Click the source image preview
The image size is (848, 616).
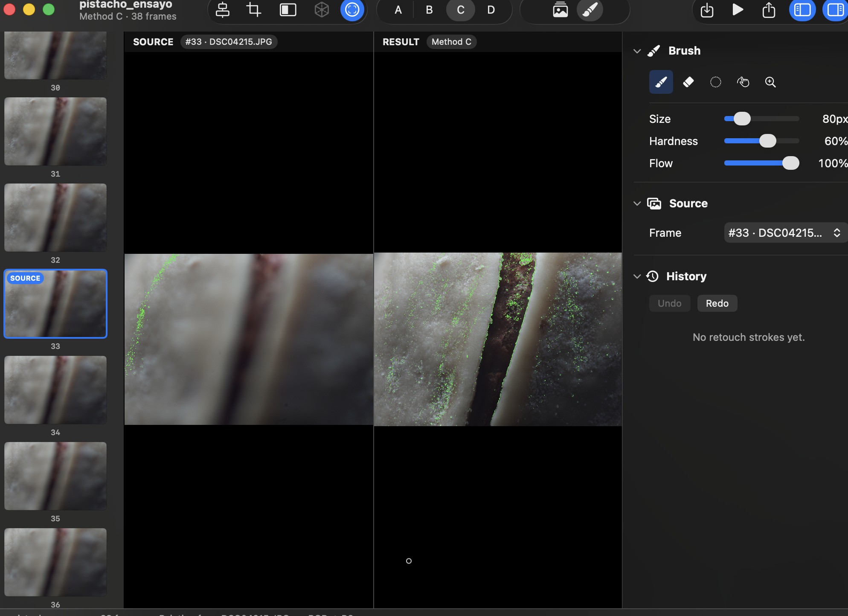click(249, 339)
